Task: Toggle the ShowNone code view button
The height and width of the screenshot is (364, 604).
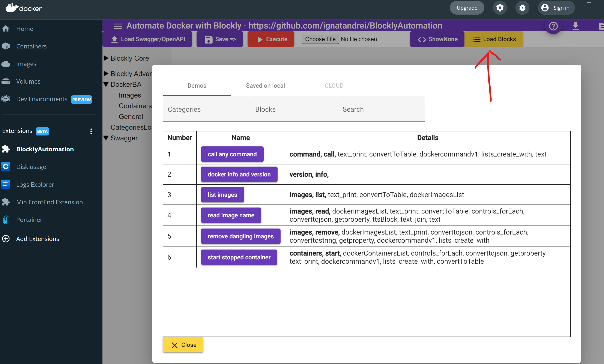Action: click(437, 39)
